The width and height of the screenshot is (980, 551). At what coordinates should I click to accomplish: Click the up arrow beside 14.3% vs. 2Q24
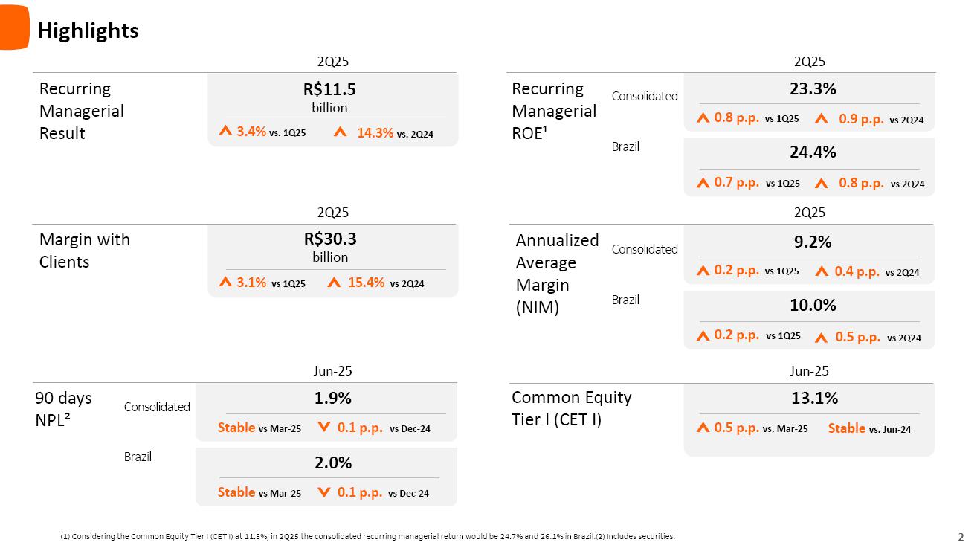pyautogui.click(x=341, y=132)
